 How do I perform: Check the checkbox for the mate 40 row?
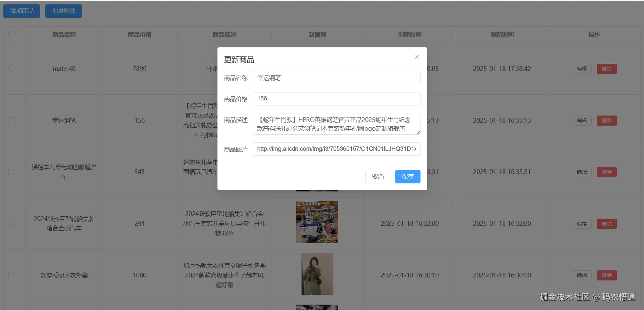[11, 69]
